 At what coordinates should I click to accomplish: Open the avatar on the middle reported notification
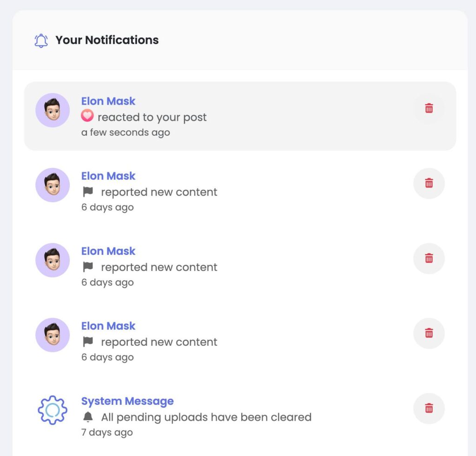(53, 260)
